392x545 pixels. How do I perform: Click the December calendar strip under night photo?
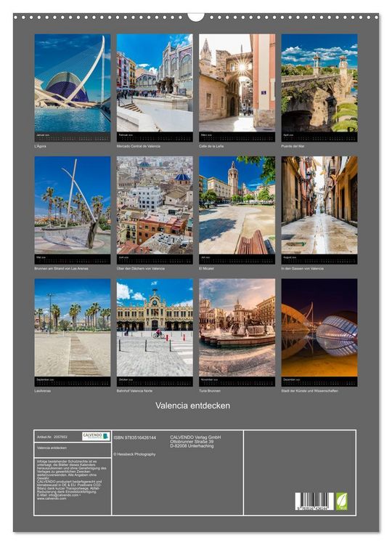coord(319,381)
